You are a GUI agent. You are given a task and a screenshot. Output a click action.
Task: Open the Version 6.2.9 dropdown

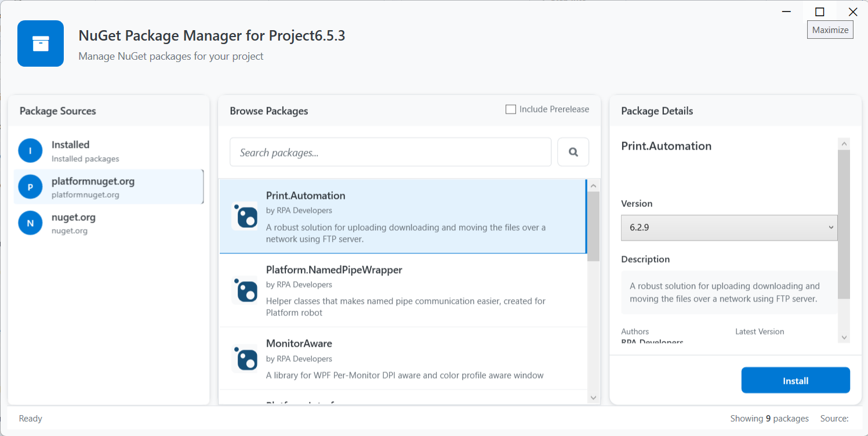point(729,227)
